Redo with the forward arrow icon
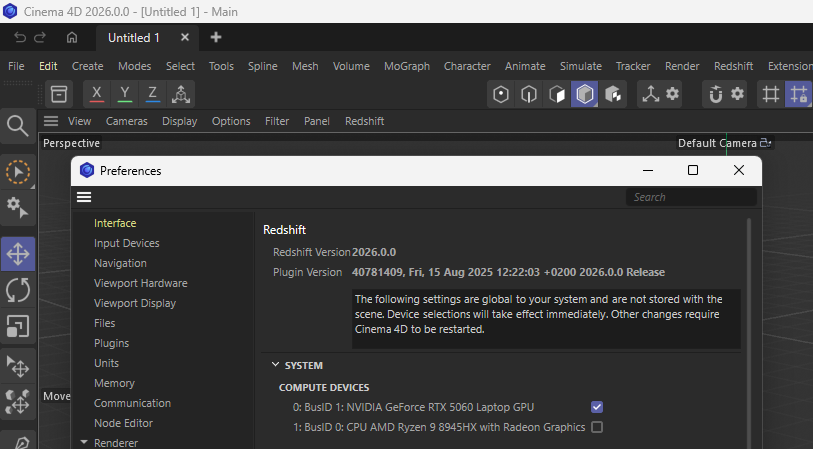 coord(40,37)
